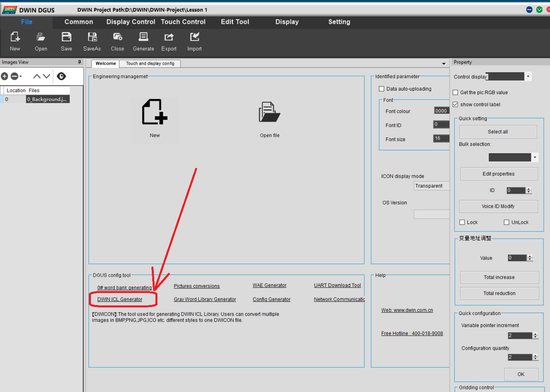
Task: Open the Setting menu
Action: (x=339, y=22)
